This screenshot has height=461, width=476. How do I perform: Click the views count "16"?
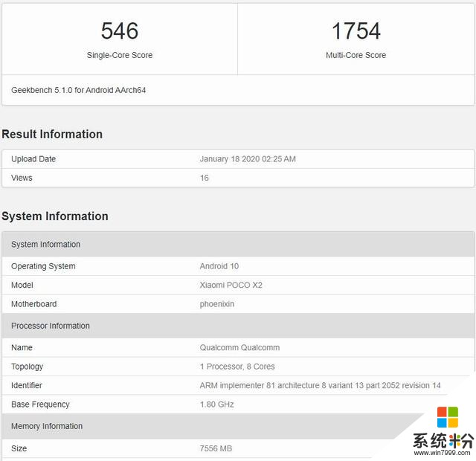205,178
